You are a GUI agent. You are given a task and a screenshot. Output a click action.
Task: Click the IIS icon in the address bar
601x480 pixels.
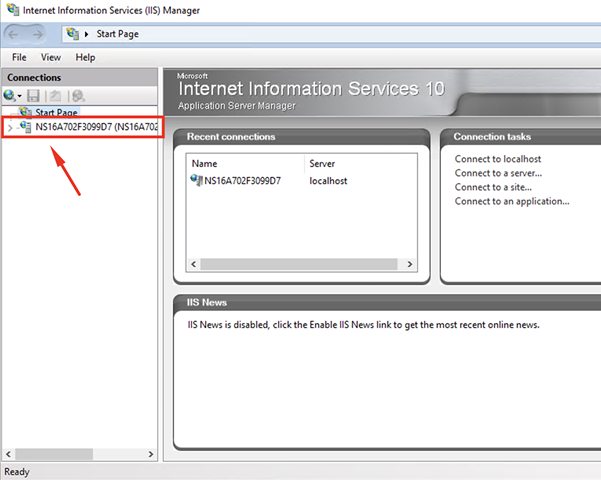72,34
